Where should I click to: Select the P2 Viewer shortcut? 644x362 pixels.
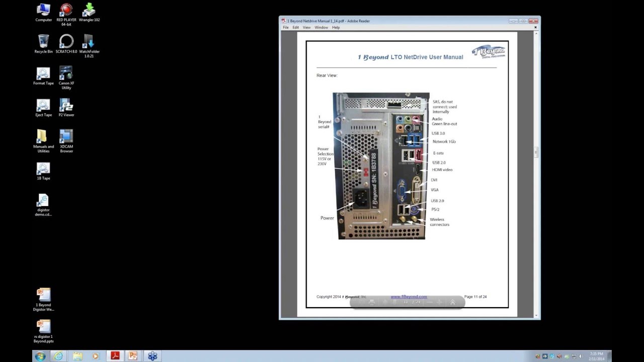66,108
